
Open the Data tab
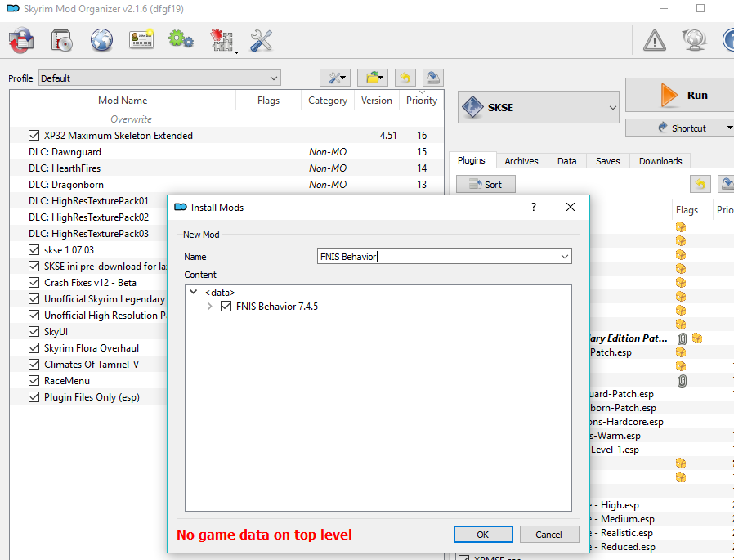pyautogui.click(x=567, y=161)
